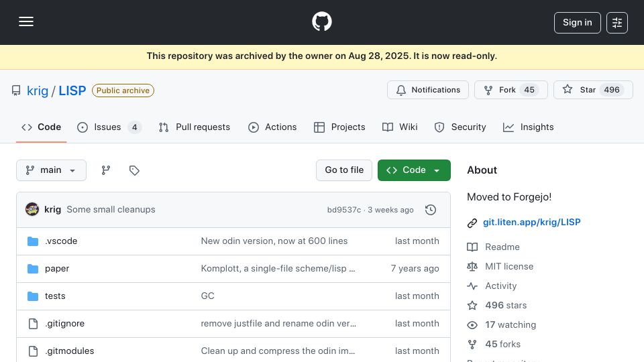Click '7 years ago' timestamp in paper row

click(x=415, y=268)
